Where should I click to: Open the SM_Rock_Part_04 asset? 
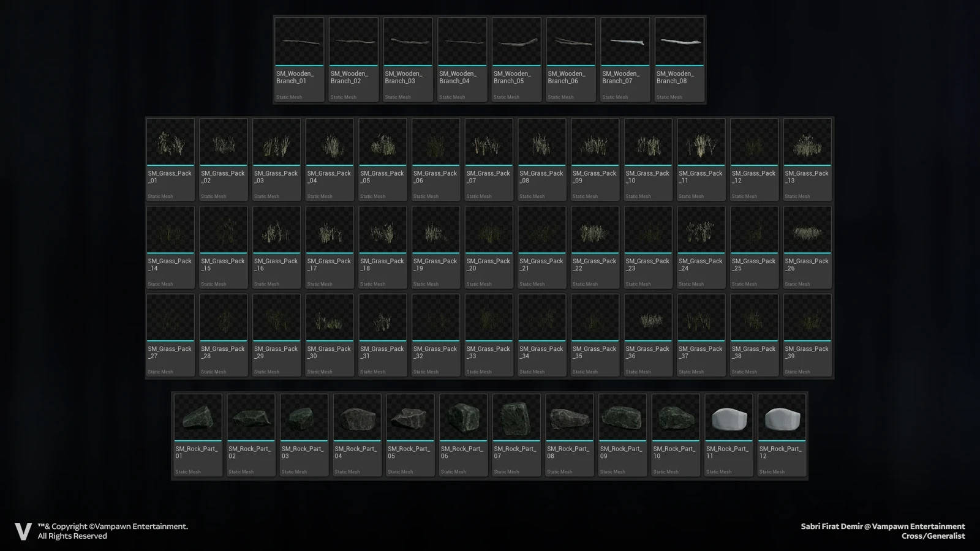pos(357,435)
